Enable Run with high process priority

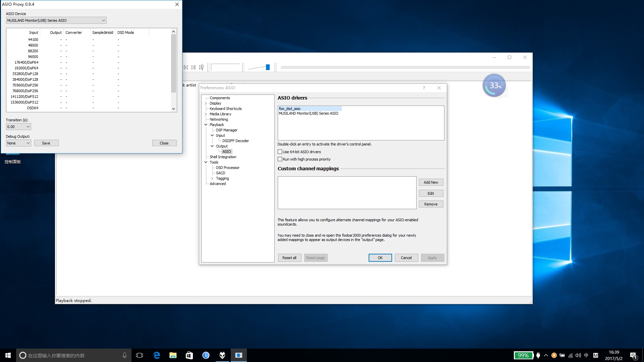click(280, 159)
